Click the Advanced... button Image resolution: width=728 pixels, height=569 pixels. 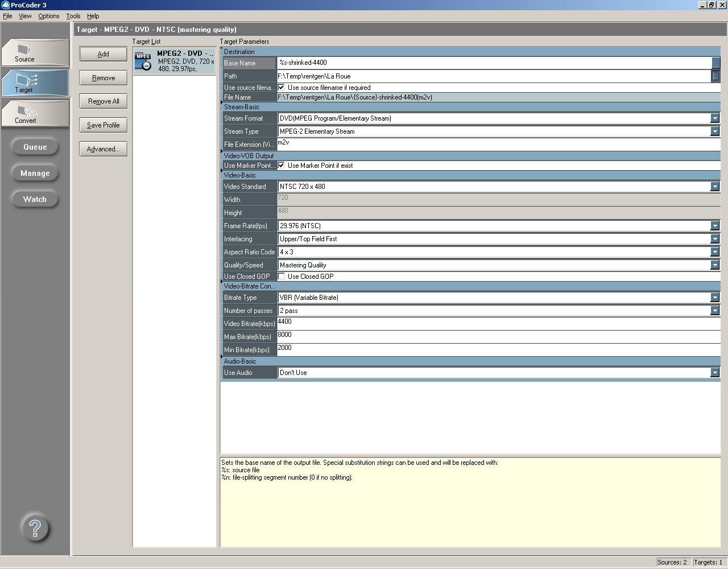(103, 149)
